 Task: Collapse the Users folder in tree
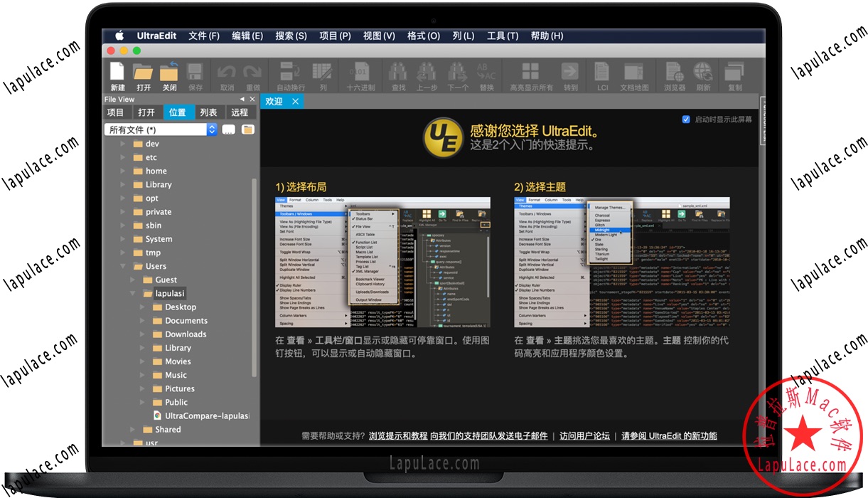point(123,267)
